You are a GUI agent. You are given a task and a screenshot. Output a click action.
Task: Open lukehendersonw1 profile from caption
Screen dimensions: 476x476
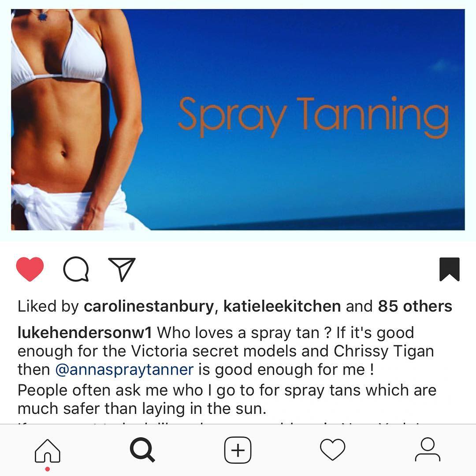point(85,332)
